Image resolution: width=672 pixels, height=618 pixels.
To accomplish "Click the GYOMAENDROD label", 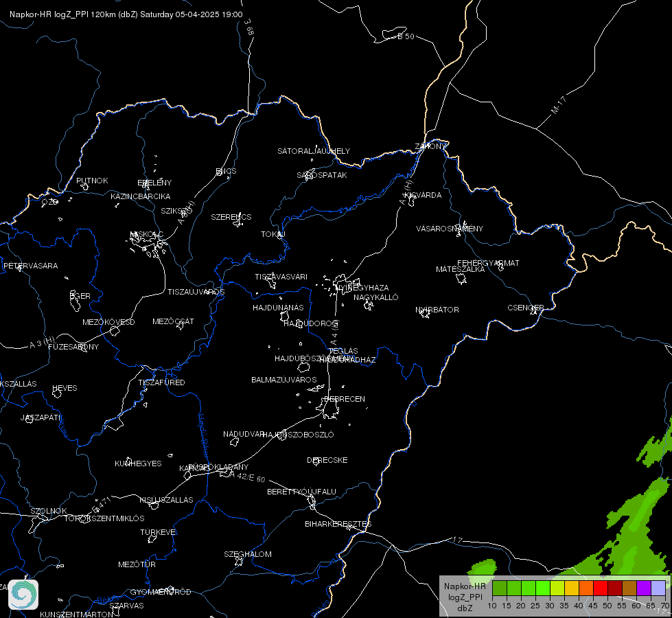I will point(161,592).
